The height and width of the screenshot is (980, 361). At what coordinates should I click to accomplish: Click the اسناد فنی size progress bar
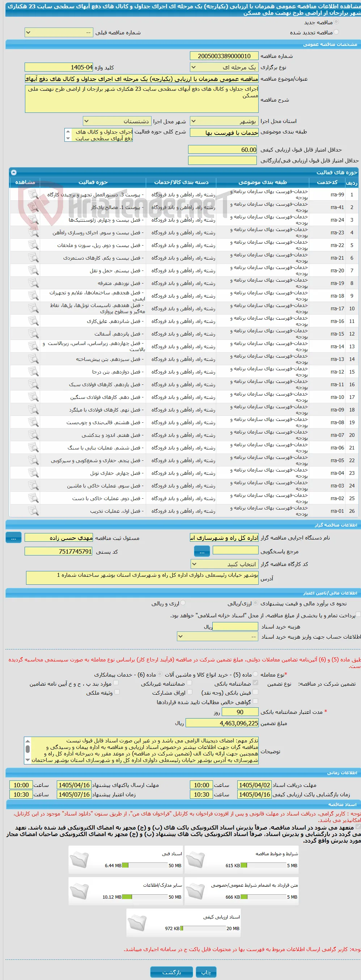click(x=145, y=865)
